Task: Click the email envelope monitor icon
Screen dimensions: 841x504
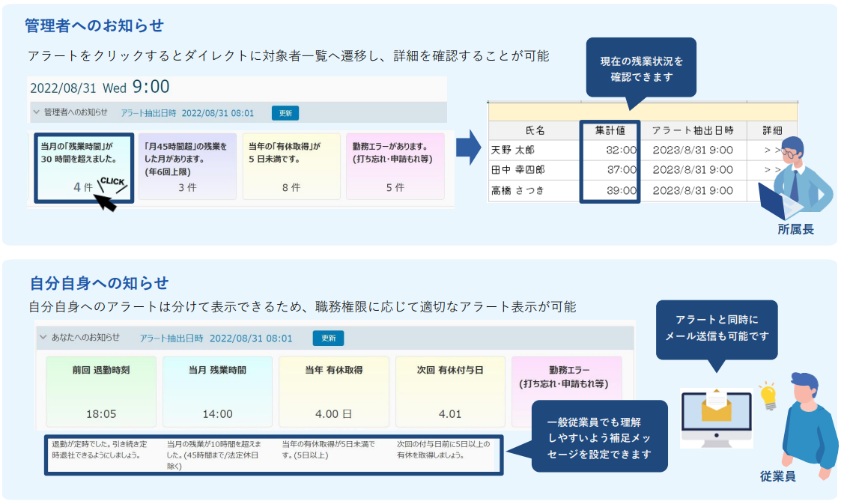Action: [715, 419]
